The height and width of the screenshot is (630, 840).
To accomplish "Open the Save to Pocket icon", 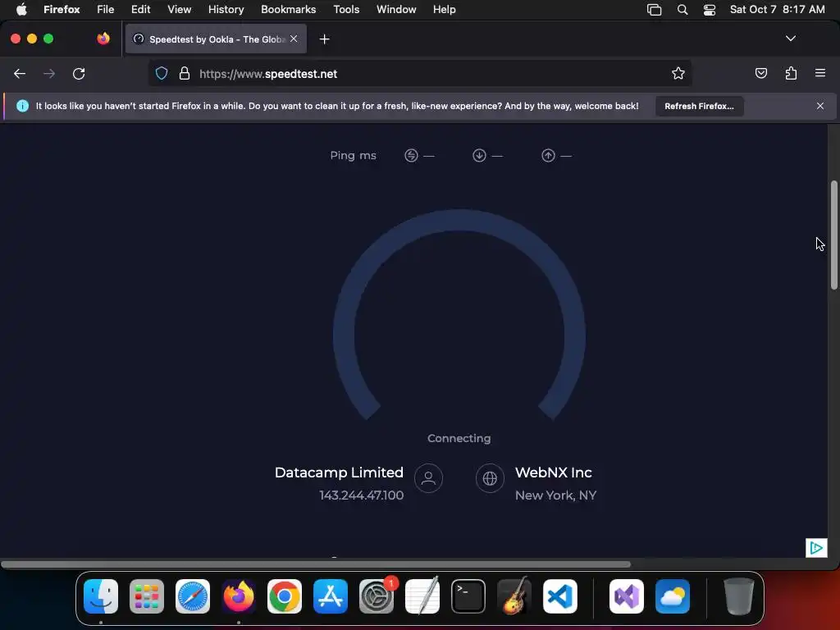I will (x=760, y=73).
